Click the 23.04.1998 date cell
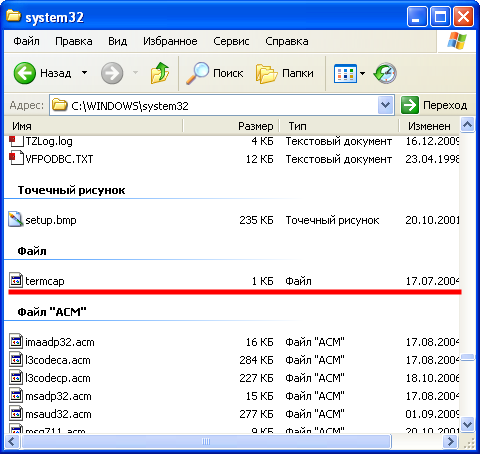Viewport: 480px width, 454px height. pos(432,159)
